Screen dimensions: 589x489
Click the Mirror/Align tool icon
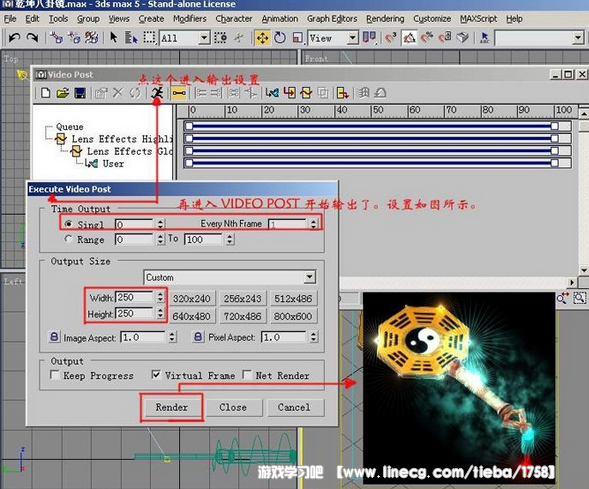[369, 38]
